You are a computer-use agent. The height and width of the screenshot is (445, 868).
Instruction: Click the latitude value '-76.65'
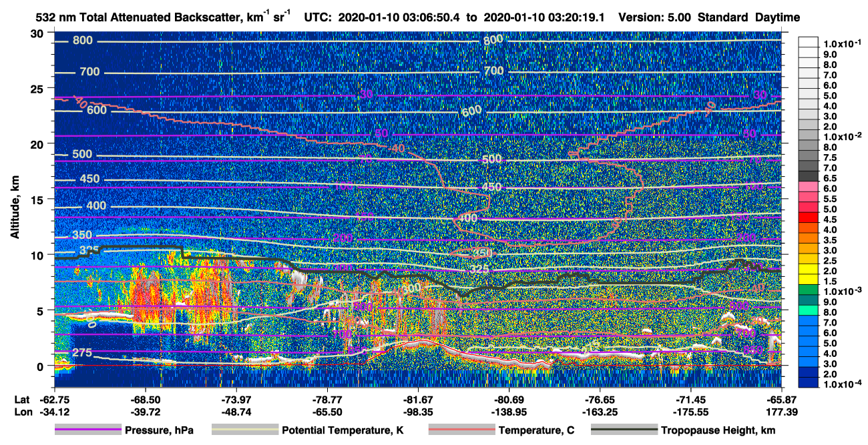600,399
